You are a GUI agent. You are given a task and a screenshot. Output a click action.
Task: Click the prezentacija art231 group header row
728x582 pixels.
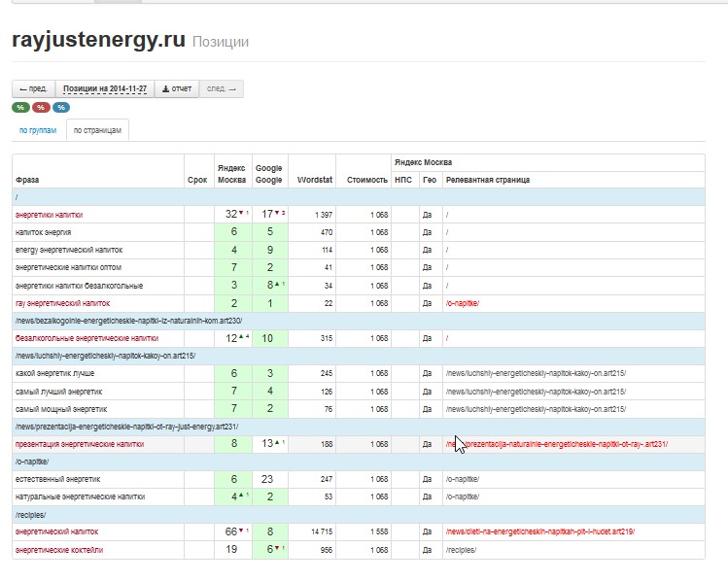click(x=359, y=427)
